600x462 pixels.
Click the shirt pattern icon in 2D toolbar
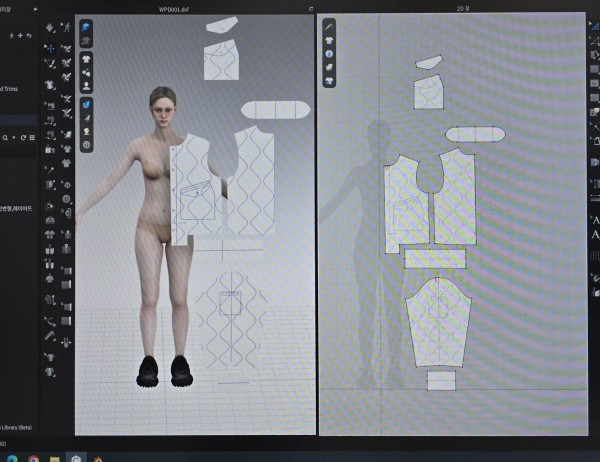(329, 40)
